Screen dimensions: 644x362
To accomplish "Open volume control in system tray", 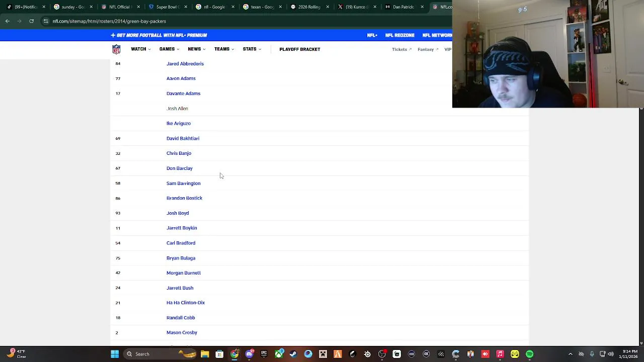I will (610, 354).
